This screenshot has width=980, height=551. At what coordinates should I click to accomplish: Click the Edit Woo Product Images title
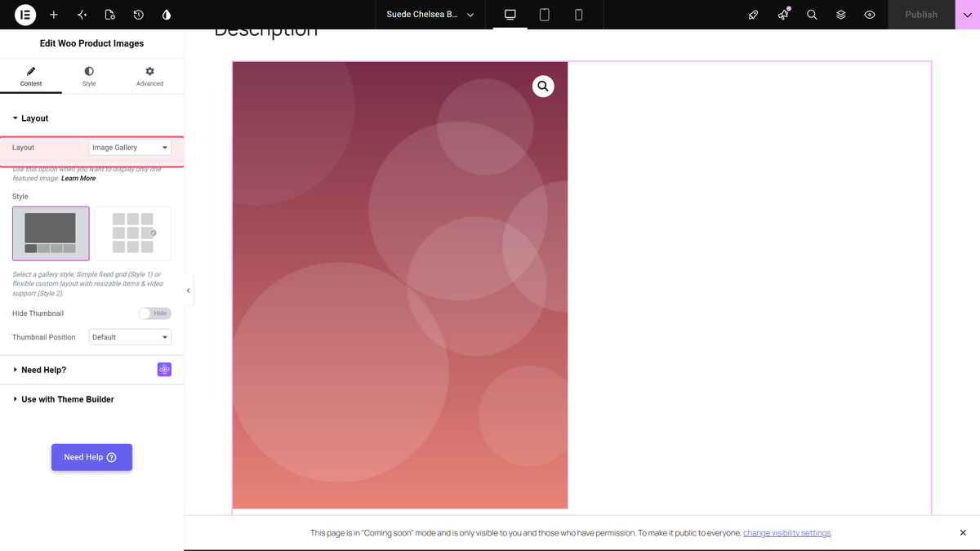coord(91,43)
